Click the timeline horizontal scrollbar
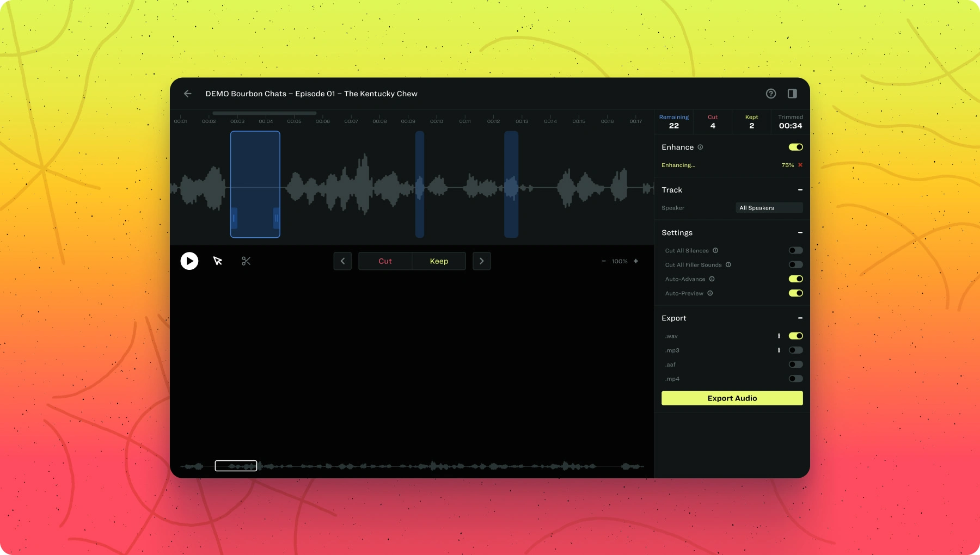980x555 pixels. (x=265, y=113)
